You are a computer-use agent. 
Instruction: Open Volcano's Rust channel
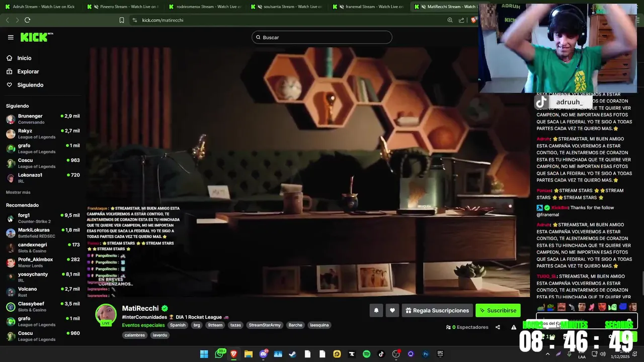(x=42, y=292)
